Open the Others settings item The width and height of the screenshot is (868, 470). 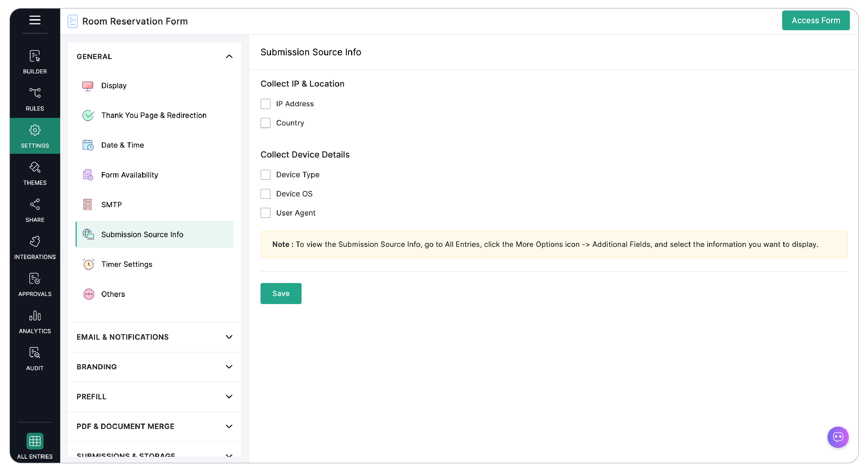(155, 294)
